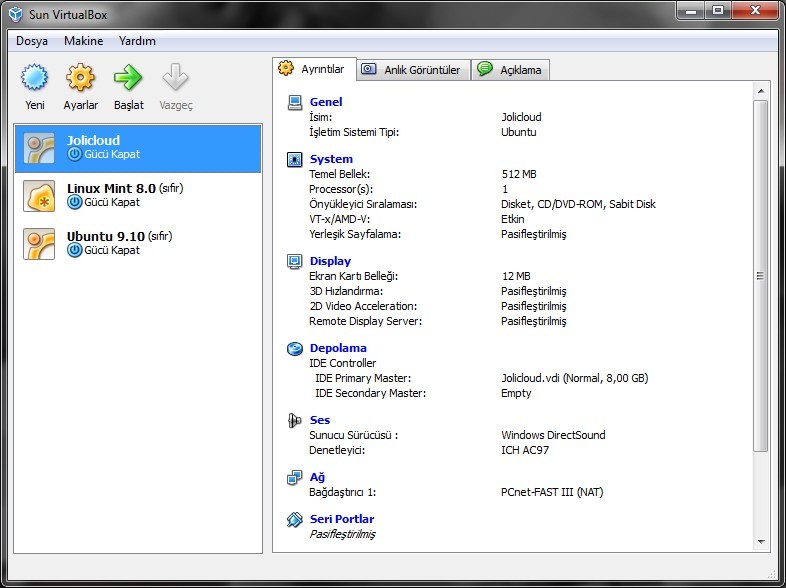Click power state icon under Jolicloud
The height and width of the screenshot is (588, 786).
[75, 154]
